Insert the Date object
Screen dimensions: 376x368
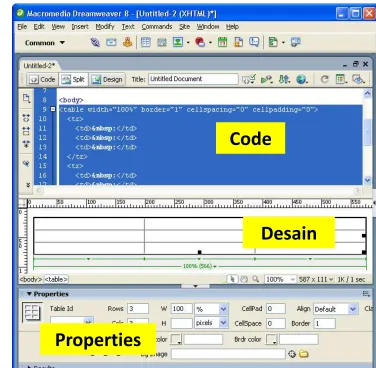[222, 42]
